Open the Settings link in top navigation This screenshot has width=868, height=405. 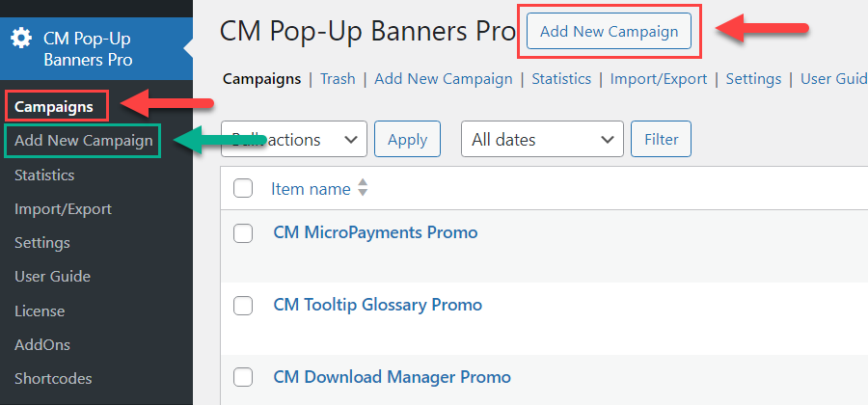(x=753, y=79)
